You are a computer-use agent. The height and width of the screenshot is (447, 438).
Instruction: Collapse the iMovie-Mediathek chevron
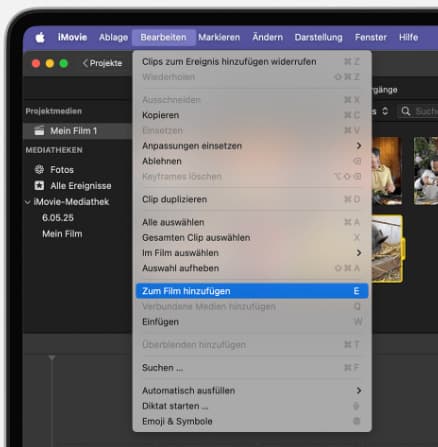click(x=28, y=202)
